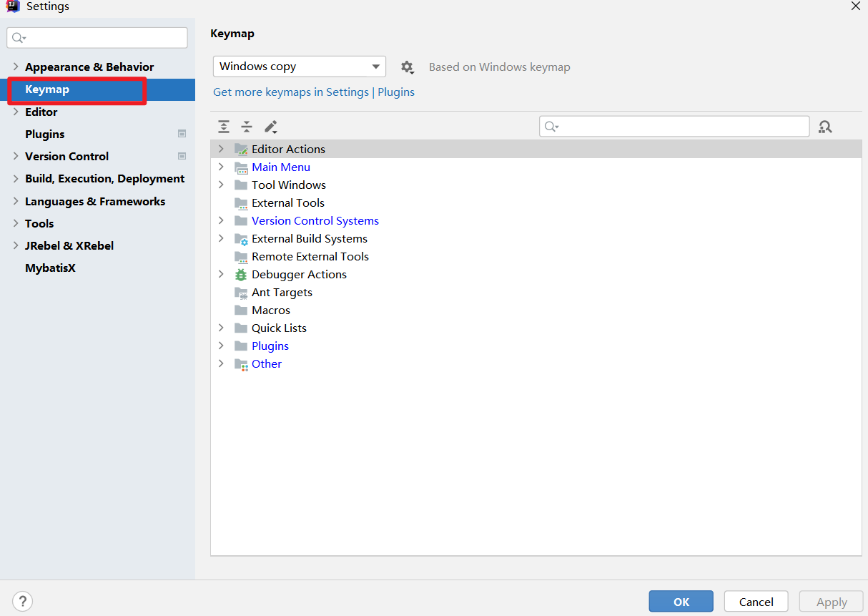Viewport: 868px width, 616px height.
Task: Select MybatisX in the settings sidebar
Action: coord(50,268)
